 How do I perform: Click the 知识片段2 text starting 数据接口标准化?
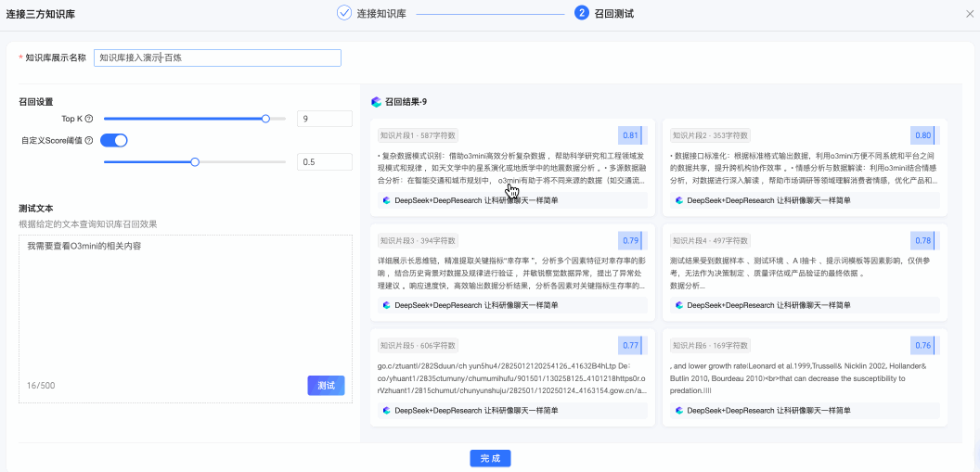(805, 169)
